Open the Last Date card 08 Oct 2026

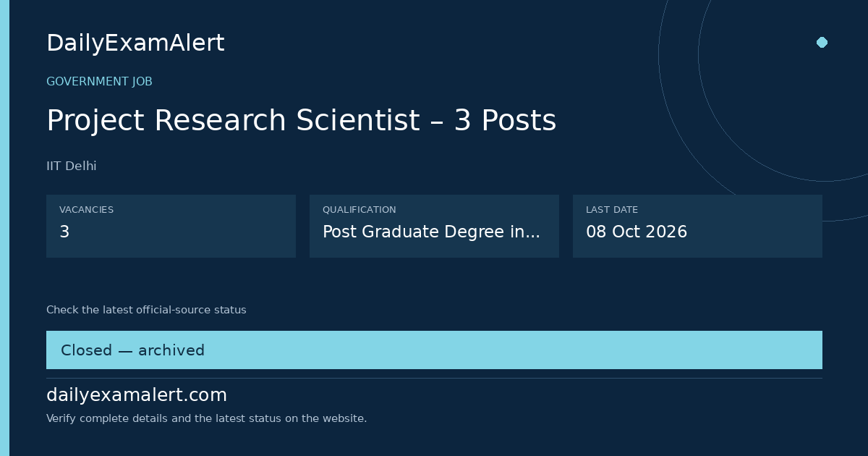(697, 226)
